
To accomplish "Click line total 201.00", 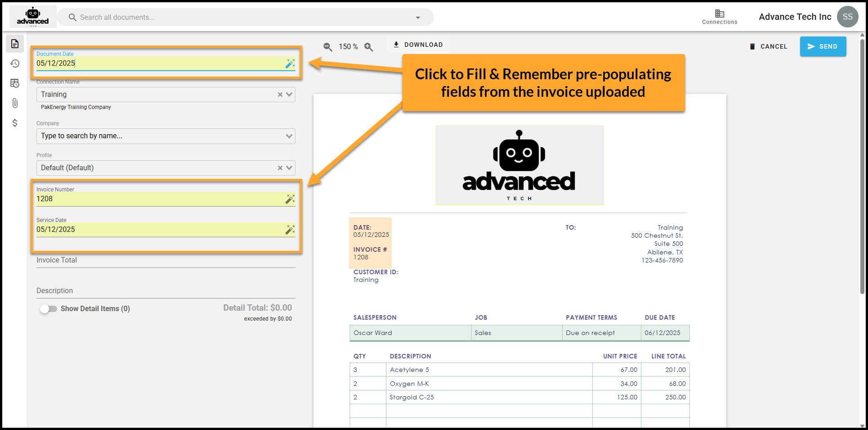I will coord(676,370).
